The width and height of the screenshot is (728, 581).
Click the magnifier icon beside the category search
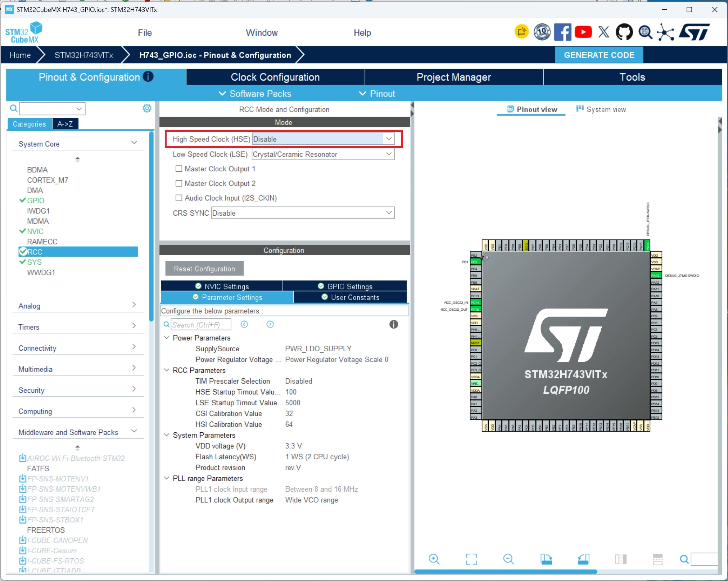[14, 108]
